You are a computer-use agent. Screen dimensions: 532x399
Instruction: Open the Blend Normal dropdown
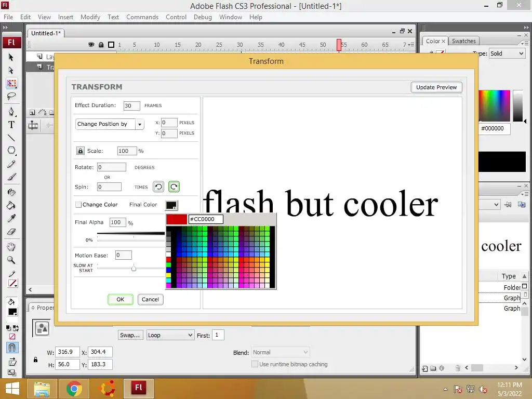(280, 353)
